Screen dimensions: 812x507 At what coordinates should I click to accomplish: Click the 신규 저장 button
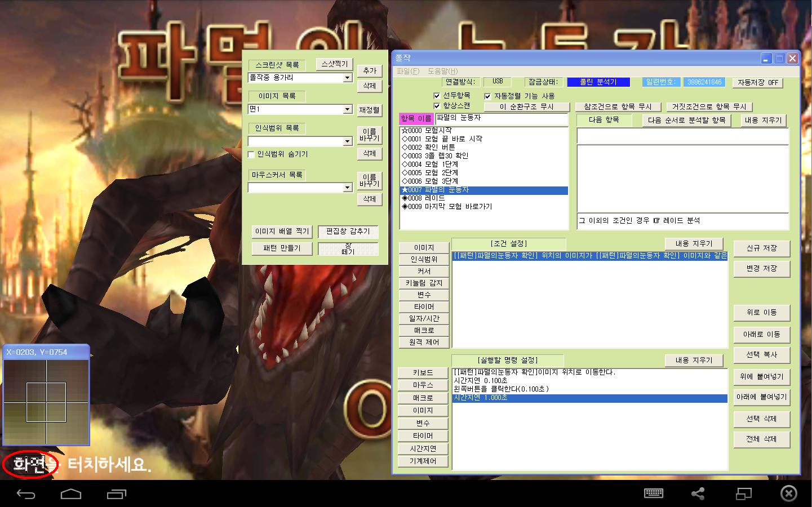(x=761, y=248)
